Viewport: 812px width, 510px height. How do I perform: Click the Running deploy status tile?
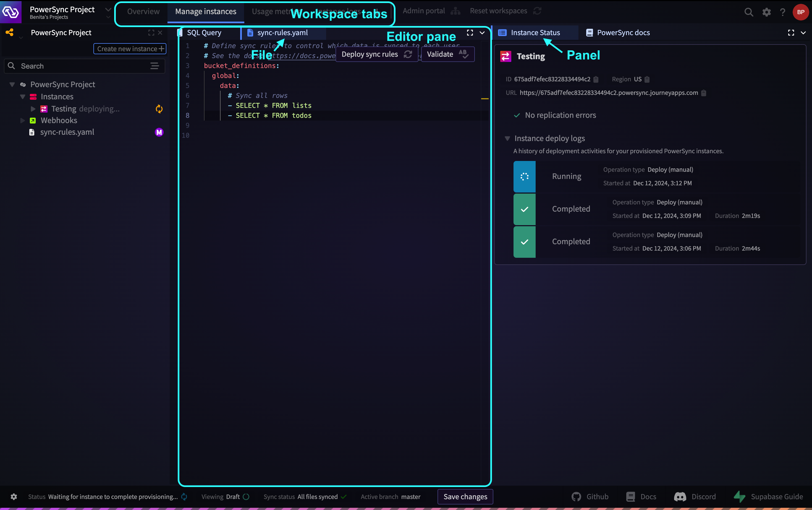(525, 176)
